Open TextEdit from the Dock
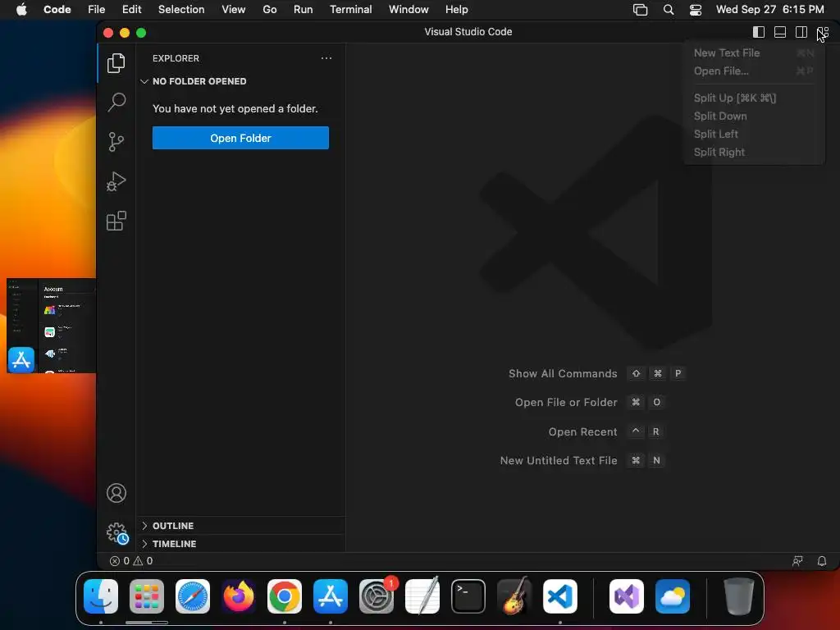 pos(422,596)
